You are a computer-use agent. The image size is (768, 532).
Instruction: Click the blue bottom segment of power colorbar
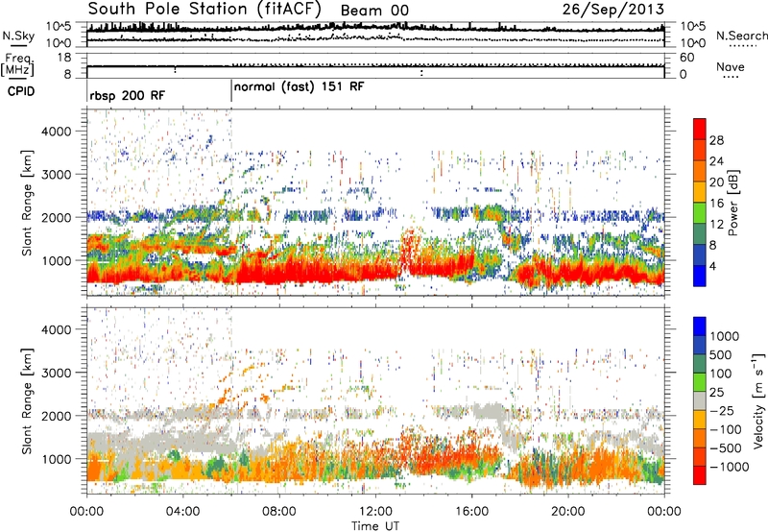(x=700, y=277)
